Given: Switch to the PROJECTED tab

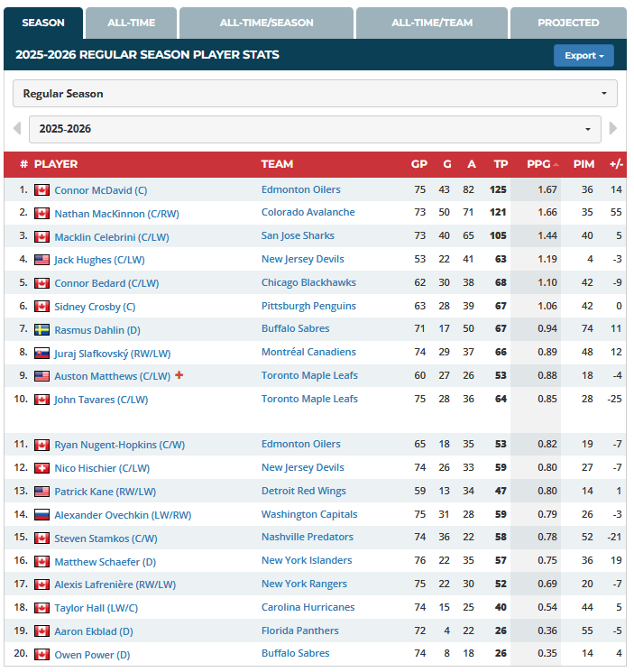Looking at the screenshot, I should [x=568, y=23].
